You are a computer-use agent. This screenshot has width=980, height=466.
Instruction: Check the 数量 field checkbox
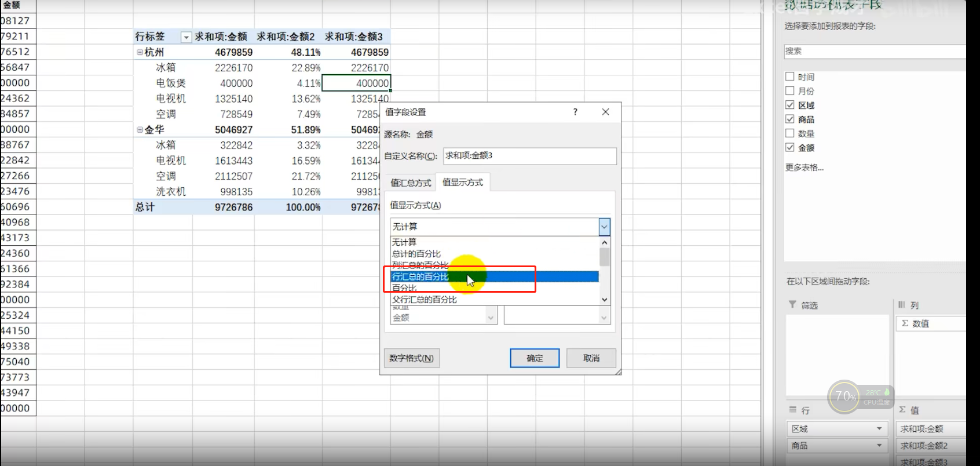(789, 133)
